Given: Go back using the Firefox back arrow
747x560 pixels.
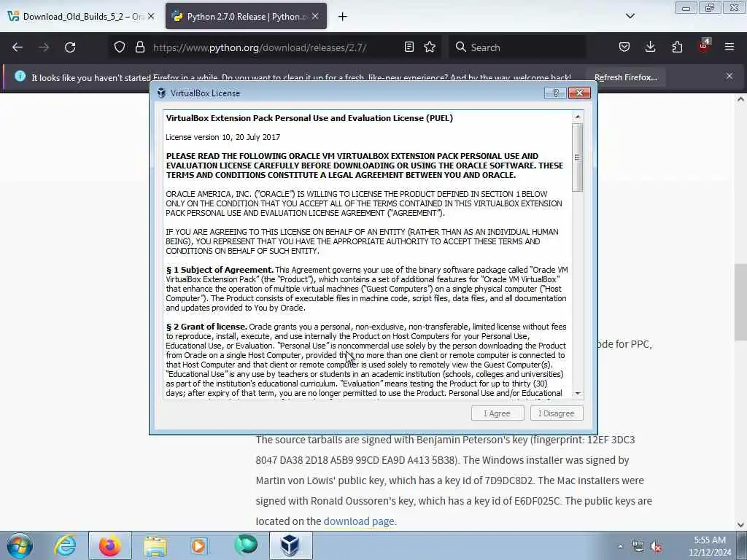Looking at the screenshot, I should [18, 47].
